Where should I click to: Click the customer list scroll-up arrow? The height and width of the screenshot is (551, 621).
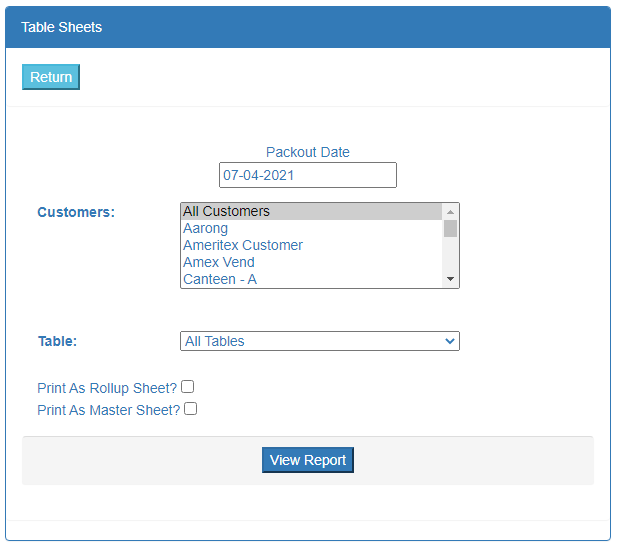pos(450,212)
